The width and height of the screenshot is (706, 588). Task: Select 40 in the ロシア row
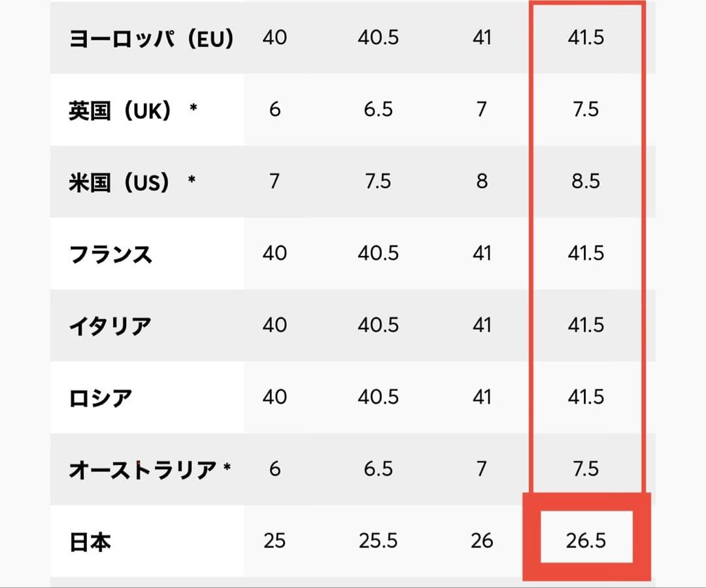coord(275,397)
